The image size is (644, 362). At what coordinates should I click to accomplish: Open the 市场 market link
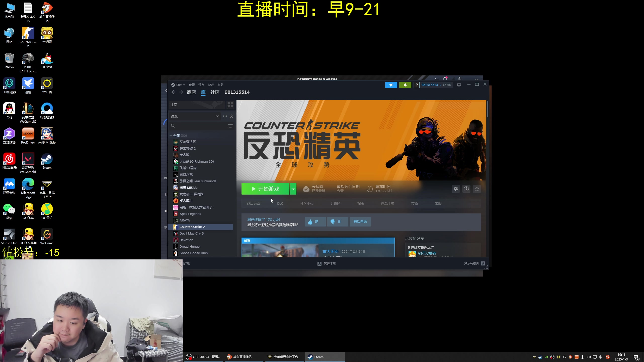pyautogui.click(x=414, y=203)
